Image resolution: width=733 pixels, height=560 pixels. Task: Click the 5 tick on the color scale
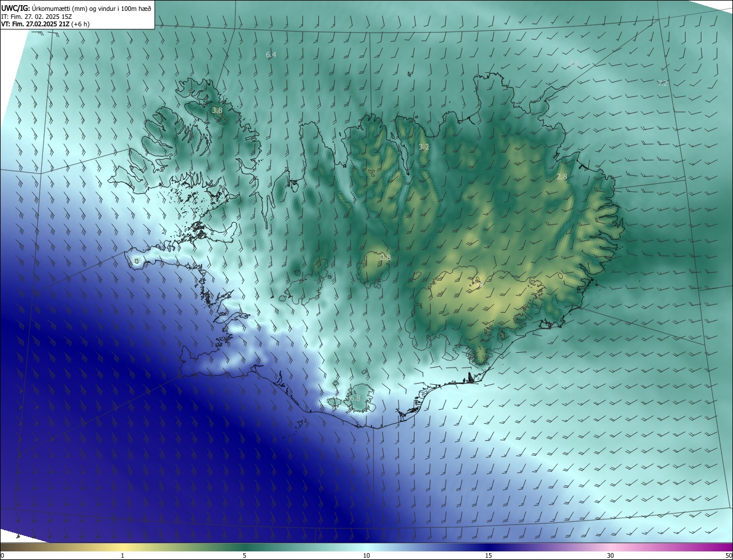click(x=245, y=556)
